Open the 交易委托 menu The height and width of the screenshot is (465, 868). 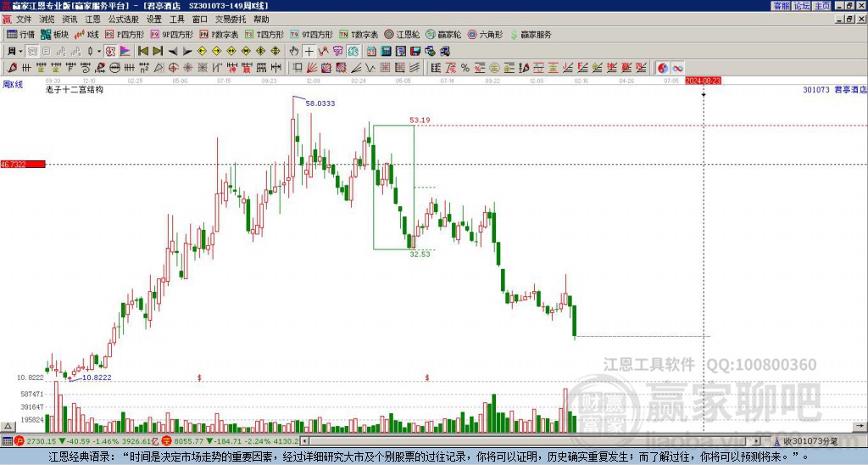point(231,20)
